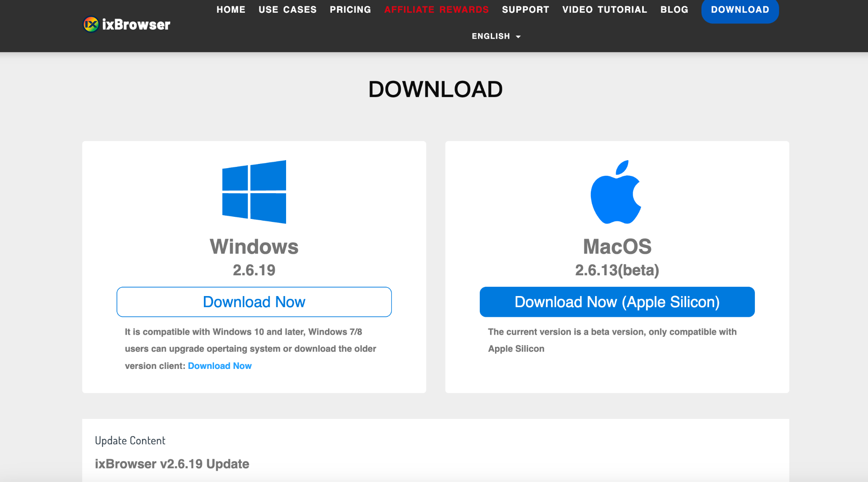The width and height of the screenshot is (868, 482).
Task: Click the Windows 2.6.19 version label
Action: tap(254, 270)
